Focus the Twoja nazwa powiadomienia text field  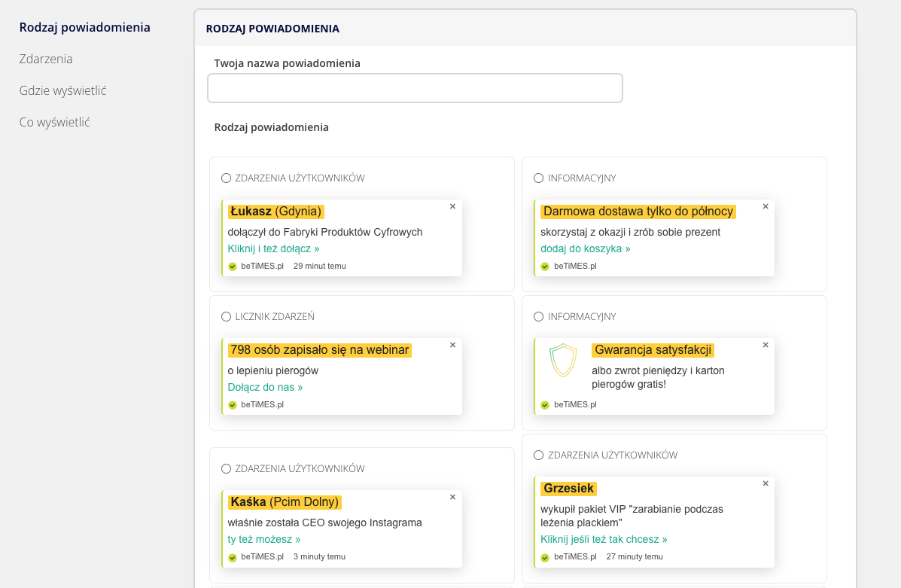tap(415, 88)
